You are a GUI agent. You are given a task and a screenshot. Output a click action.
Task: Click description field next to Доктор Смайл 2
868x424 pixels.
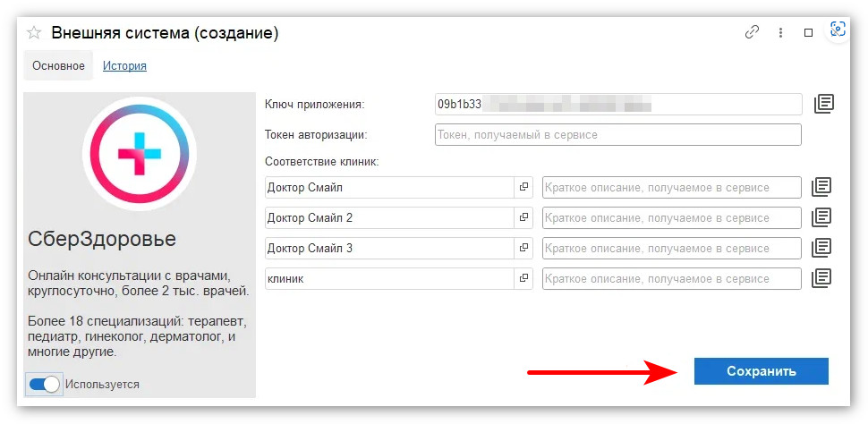672,218
